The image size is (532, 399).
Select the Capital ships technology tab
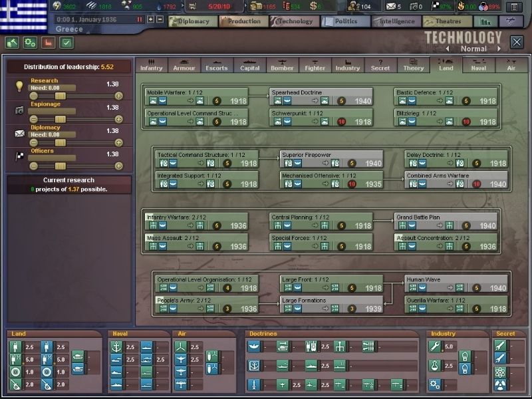(250, 65)
